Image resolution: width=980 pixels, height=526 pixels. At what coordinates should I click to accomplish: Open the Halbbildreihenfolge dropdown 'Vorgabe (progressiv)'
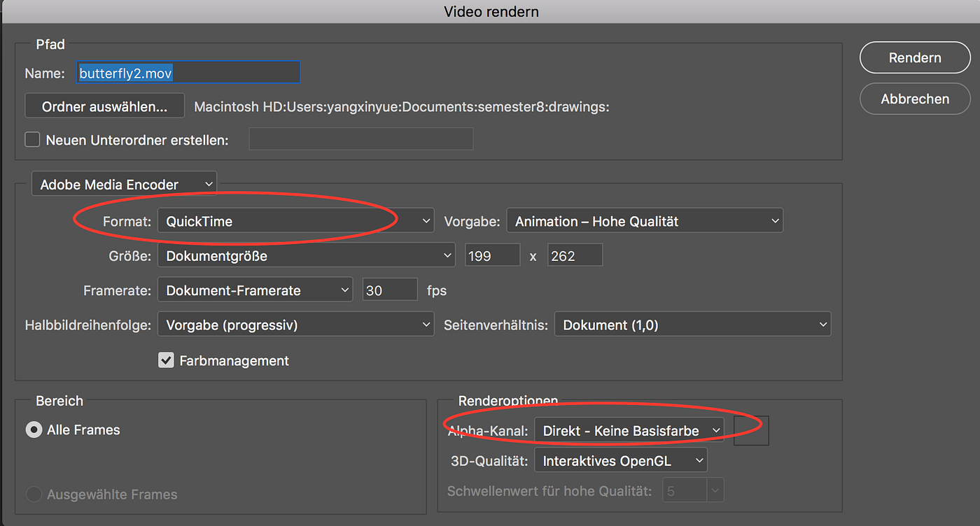coord(295,324)
